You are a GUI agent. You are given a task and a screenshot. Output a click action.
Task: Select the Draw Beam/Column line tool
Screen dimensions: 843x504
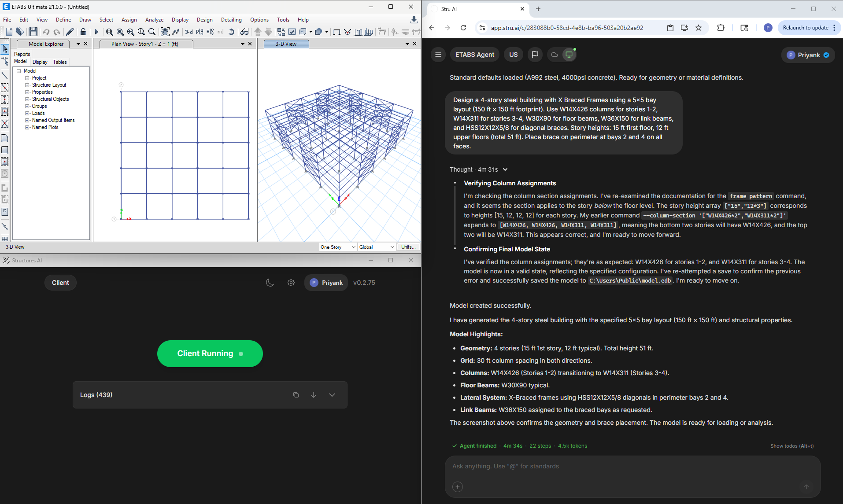[5, 76]
